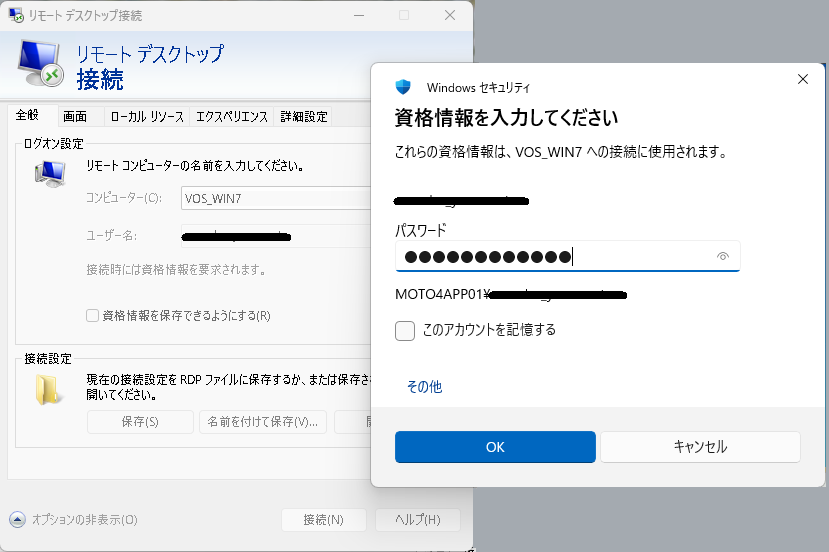829x552 pixels.
Task: Click the 名前を付けて保存(V)... button
Action: pyautogui.click(x=263, y=422)
